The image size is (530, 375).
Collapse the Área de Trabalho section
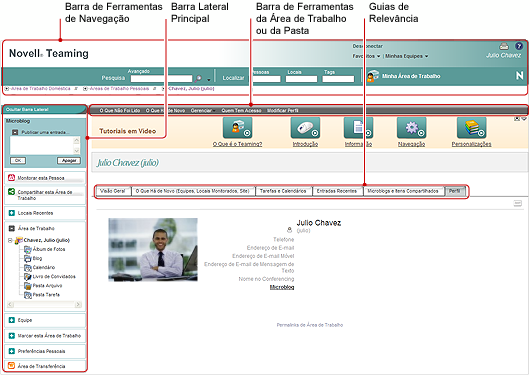coord(11,228)
